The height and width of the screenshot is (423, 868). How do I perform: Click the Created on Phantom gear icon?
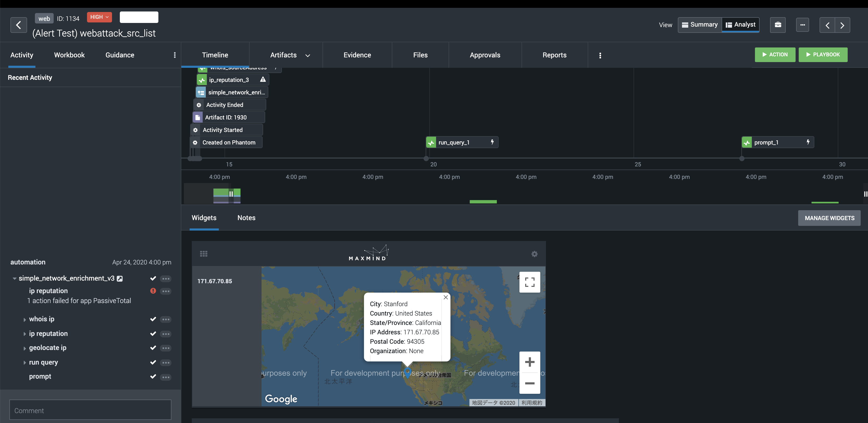195,142
